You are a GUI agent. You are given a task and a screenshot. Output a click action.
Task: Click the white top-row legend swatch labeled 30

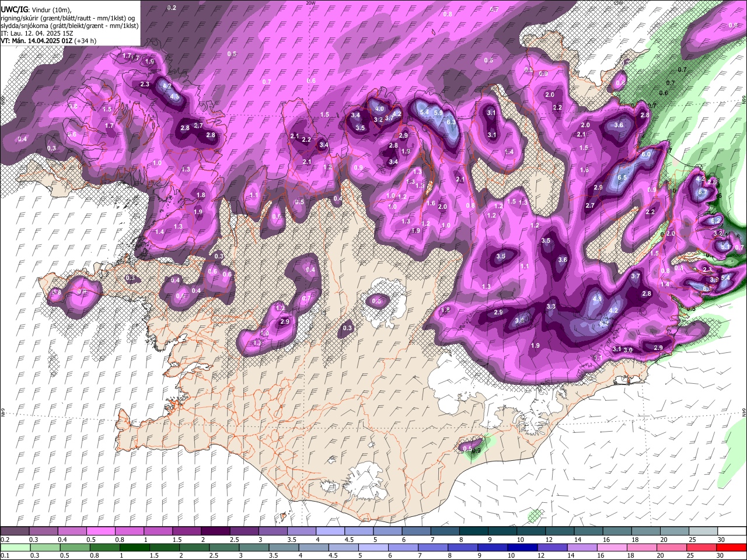(732, 531)
